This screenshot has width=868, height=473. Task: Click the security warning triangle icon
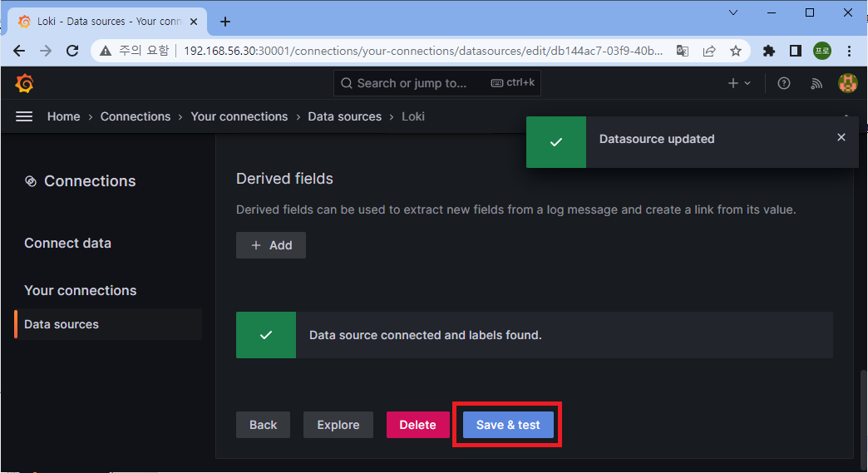tap(106, 51)
